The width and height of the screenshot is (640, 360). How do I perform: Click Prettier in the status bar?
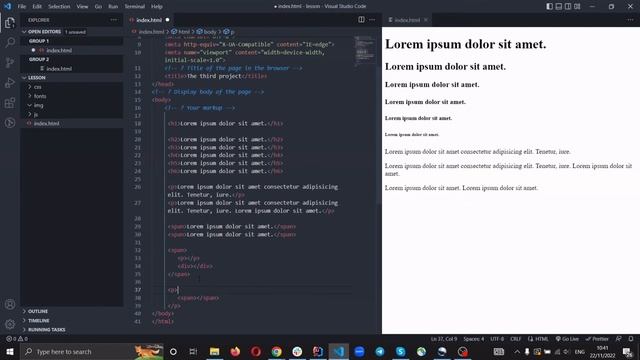coord(597,339)
